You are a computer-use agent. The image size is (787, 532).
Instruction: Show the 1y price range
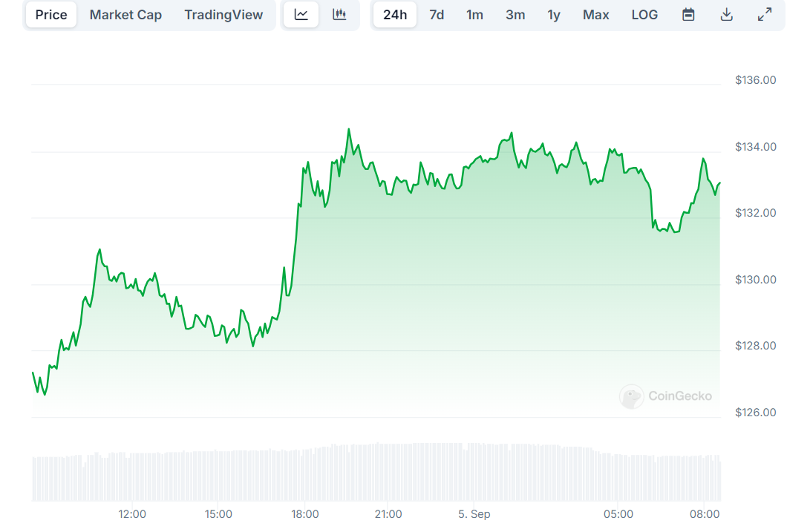554,15
